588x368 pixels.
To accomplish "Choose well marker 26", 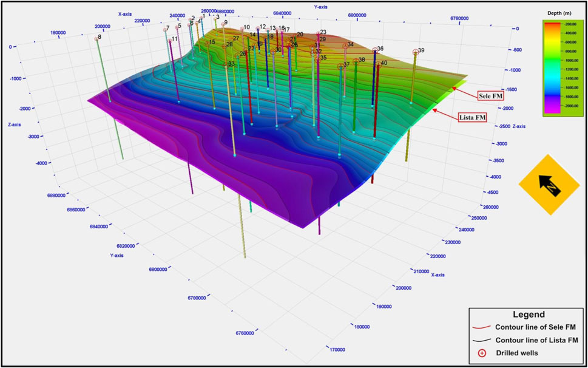I will [x=237, y=56].
